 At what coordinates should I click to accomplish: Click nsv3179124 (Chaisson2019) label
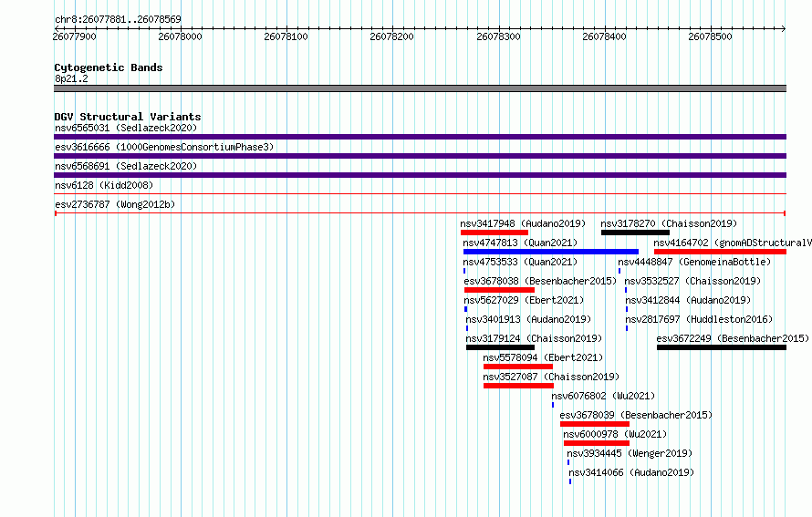pos(534,338)
